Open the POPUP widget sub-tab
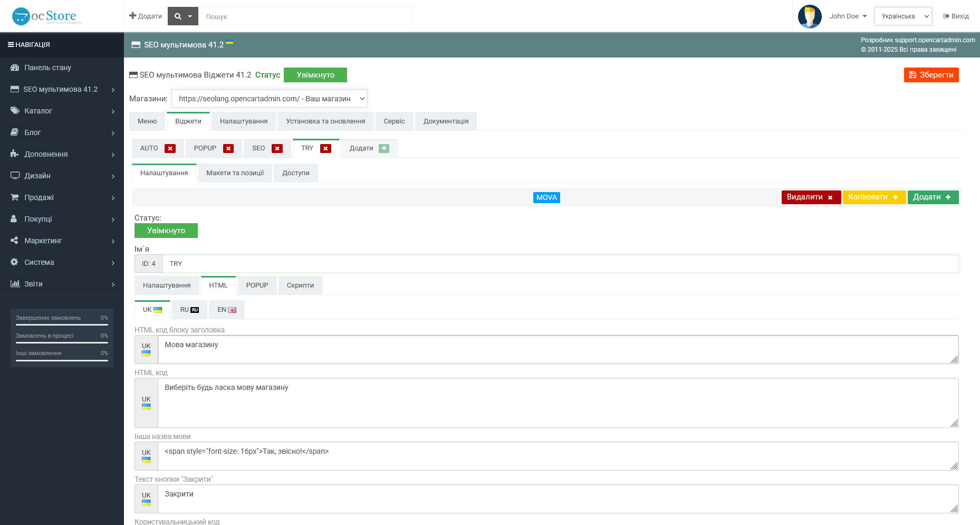 click(257, 285)
